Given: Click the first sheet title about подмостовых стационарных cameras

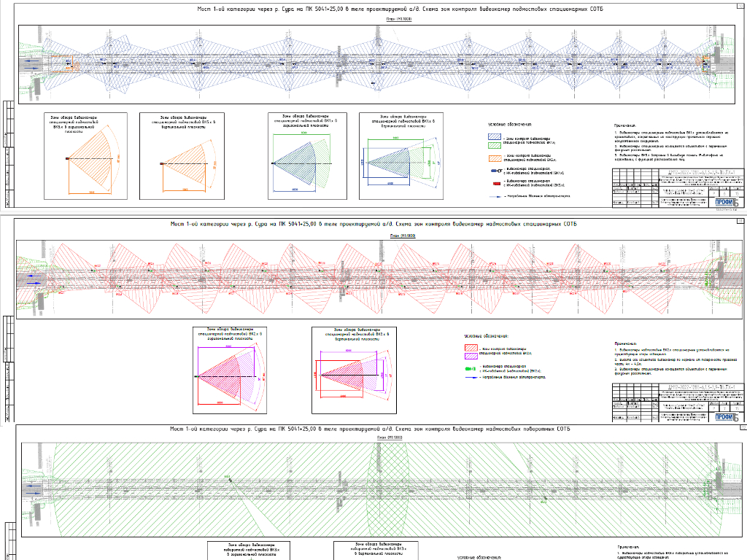Looking at the screenshot, I should click(400, 9).
